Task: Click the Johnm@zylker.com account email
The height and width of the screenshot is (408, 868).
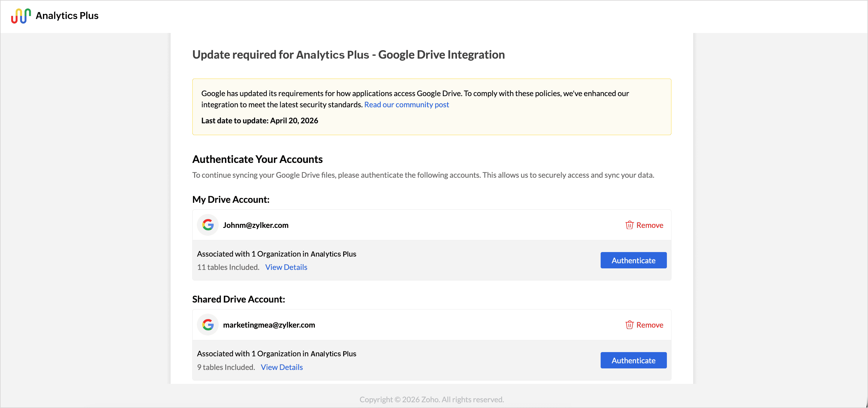Action: 256,225
